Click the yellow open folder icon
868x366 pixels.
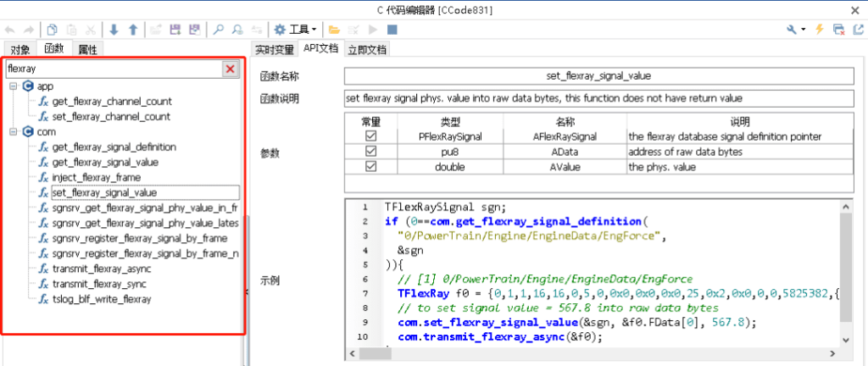point(333,30)
